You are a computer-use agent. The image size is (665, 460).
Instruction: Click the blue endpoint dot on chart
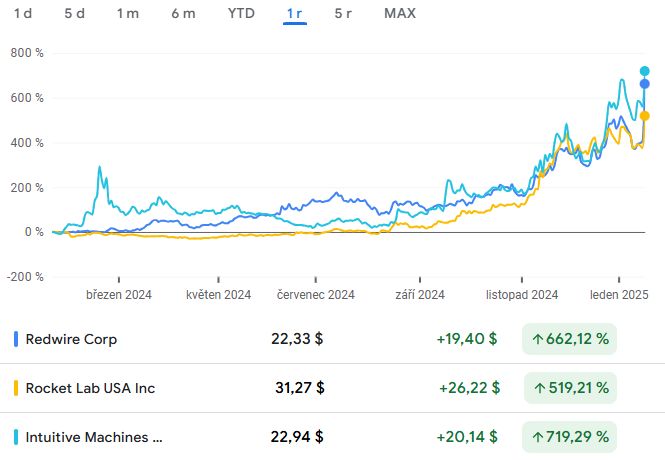(x=645, y=84)
